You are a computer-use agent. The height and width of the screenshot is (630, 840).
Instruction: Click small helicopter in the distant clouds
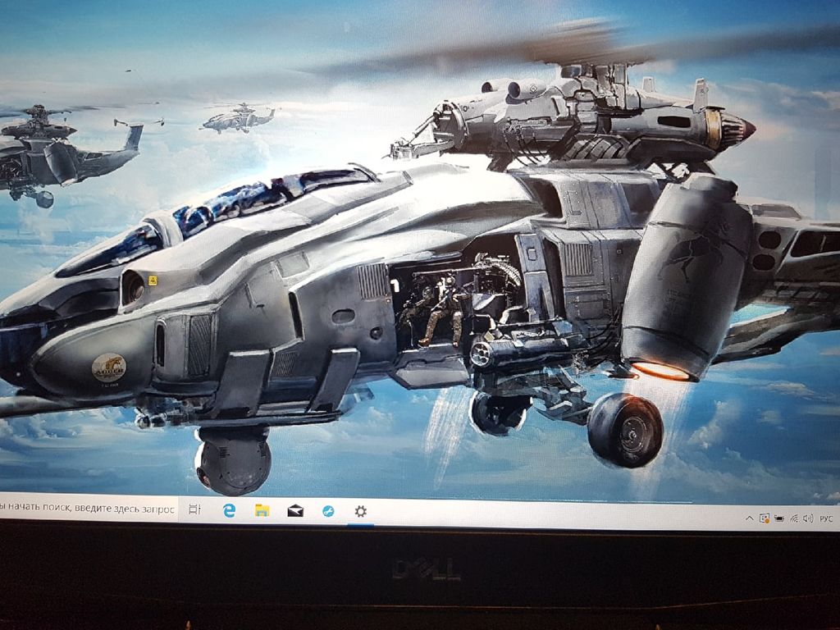click(236, 118)
